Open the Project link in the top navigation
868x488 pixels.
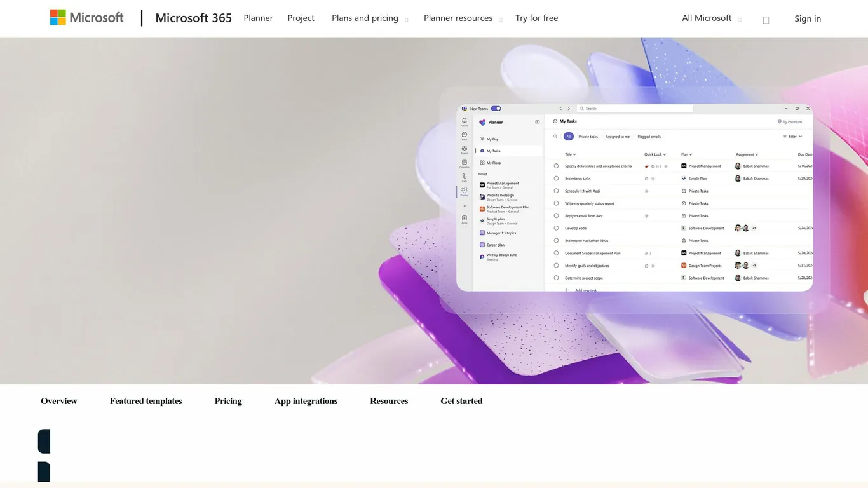point(301,18)
